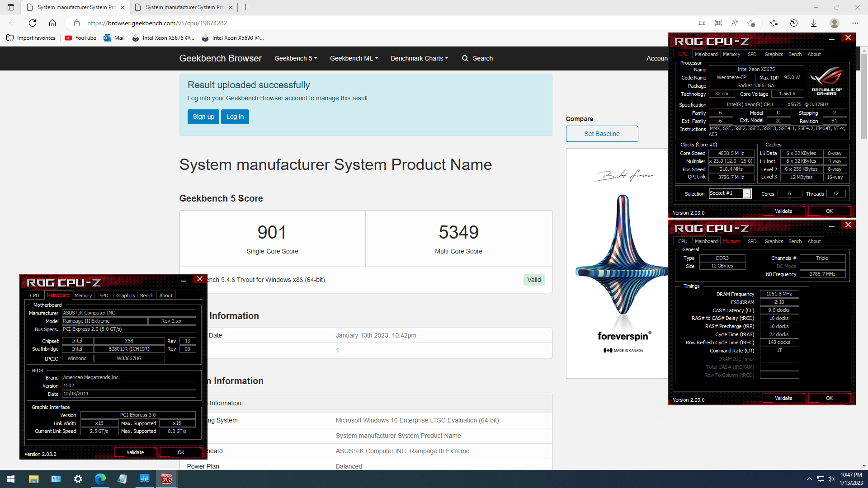Switch to Memory tab in top CPU-Z window
Screen dimensions: 868x488
click(731, 54)
